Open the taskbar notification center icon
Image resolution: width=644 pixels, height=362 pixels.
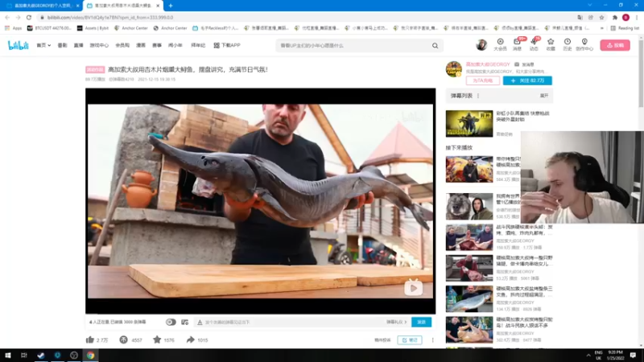pos(633,356)
